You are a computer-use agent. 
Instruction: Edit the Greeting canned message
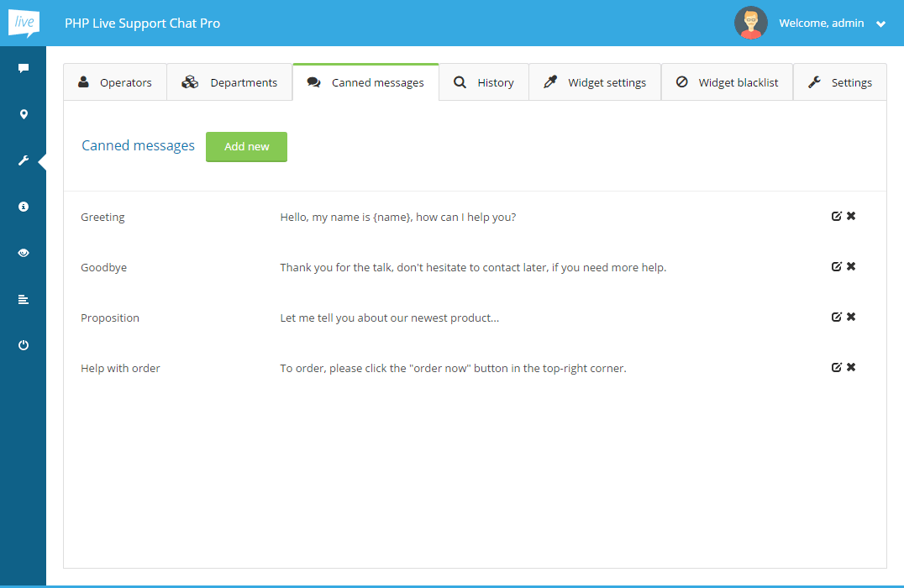[x=836, y=217]
